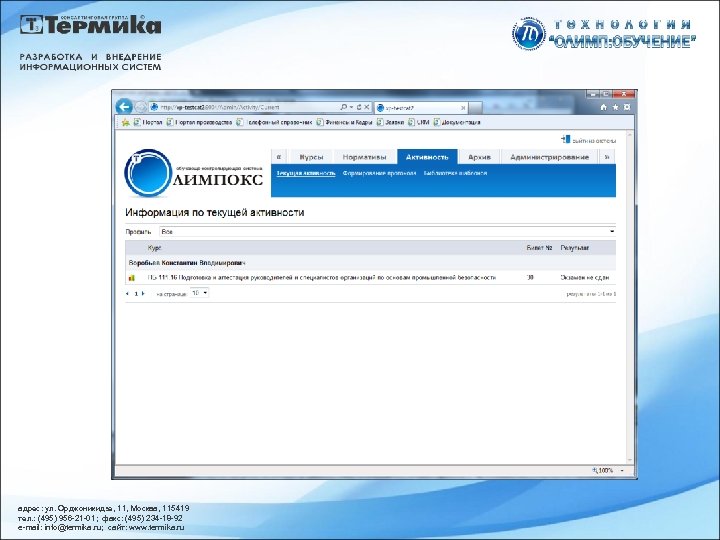
Task: Click the Олимпокс logo
Action: [x=193, y=174]
